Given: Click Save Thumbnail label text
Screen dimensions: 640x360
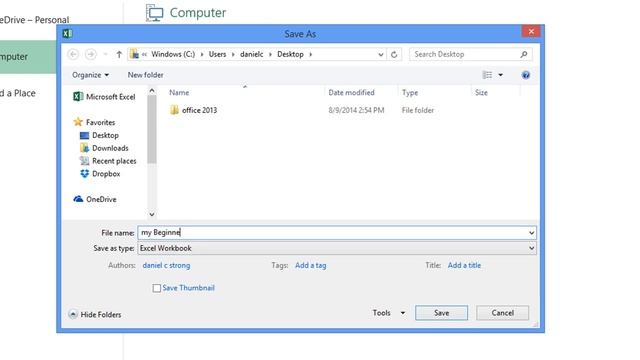Looking at the screenshot, I should (x=188, y=288).
